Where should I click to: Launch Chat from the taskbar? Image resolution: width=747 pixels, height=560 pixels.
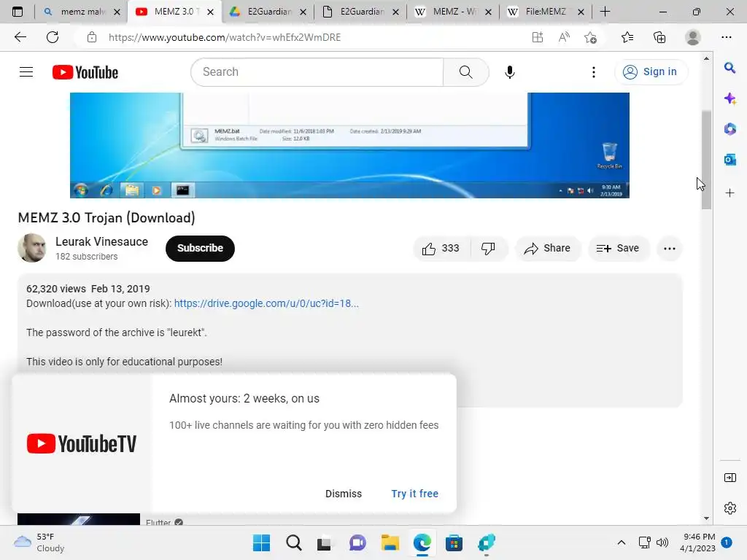tap(357, 542)
